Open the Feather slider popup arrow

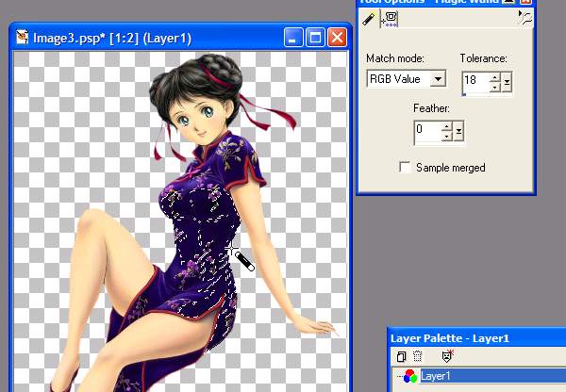[x=458, y=132]
